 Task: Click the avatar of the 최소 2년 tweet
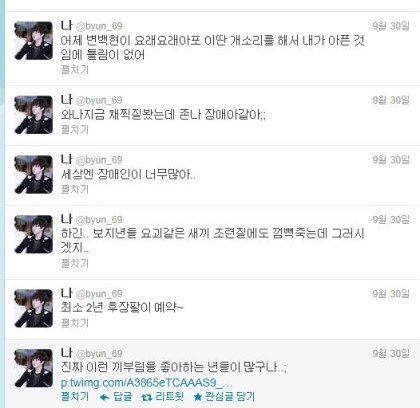point(34,308)
